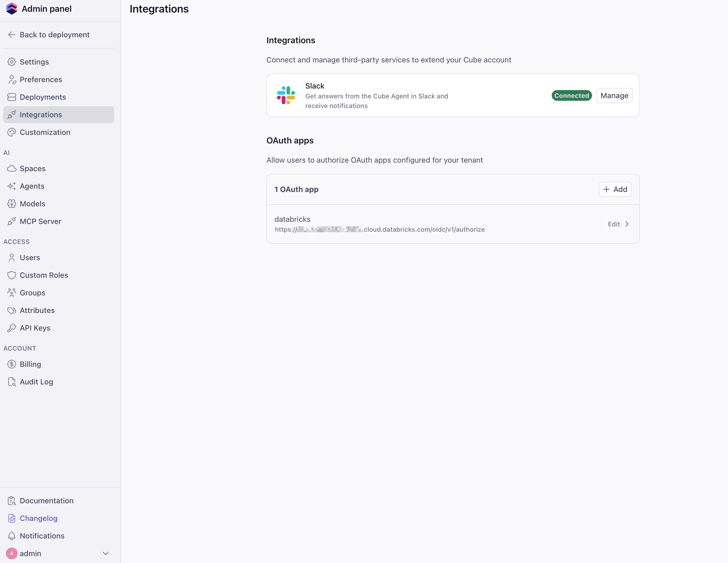The image size is (728, 563).
Task: Click Edit for databricks OAuth app
Action: pyautogui.click(x=614, y=224)
